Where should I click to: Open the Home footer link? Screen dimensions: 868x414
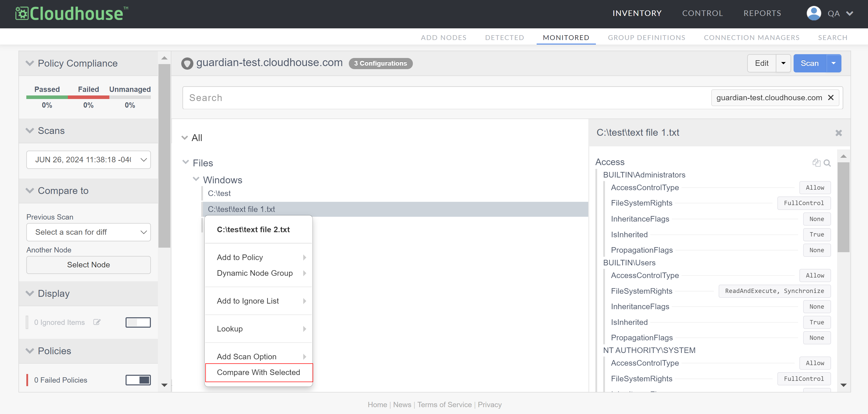pos(377,405)
